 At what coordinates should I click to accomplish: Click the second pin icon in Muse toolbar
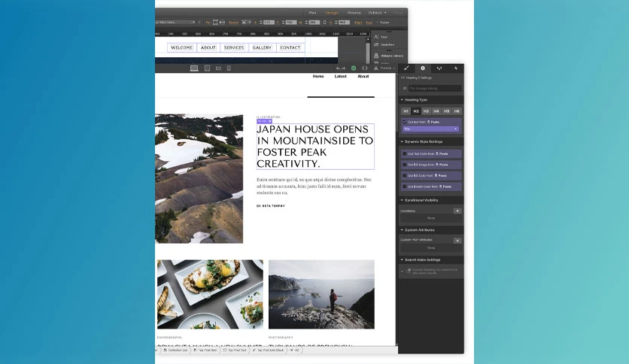222,23
